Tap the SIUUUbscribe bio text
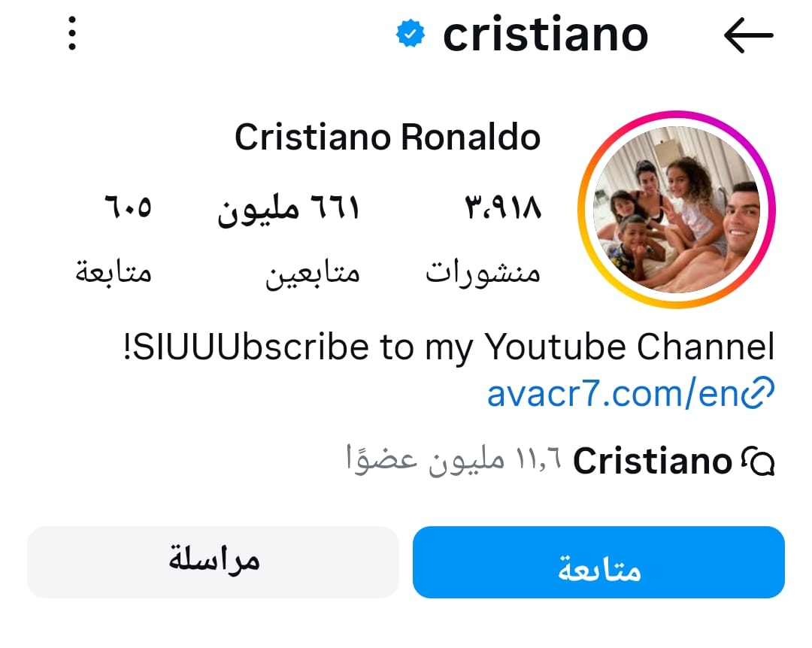The image size is (812, 648). pos(448,347)
